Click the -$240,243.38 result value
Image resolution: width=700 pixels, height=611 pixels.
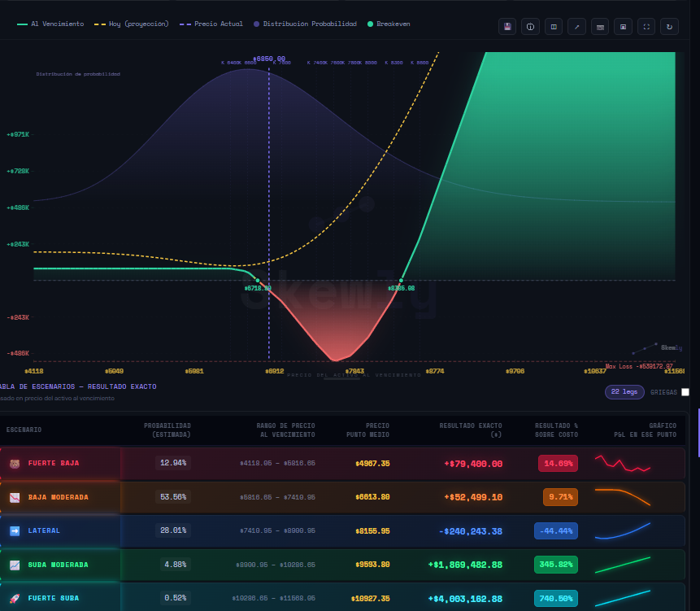click(471, 531)
